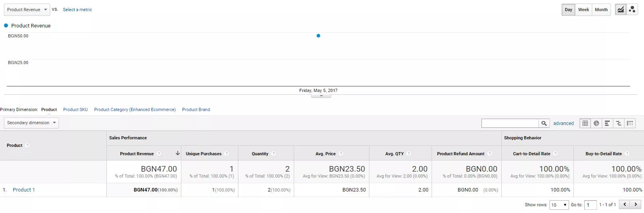Open the Secondary dimension dropdown
This screenshot has height=213, width=644.
[x=31, y=123]
